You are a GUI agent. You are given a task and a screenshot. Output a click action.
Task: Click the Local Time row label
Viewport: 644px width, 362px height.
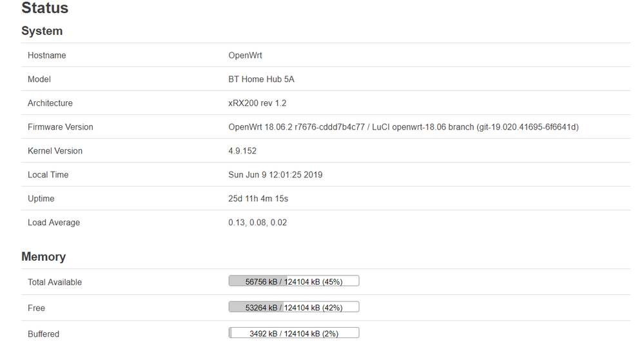(x=48, y=175)
